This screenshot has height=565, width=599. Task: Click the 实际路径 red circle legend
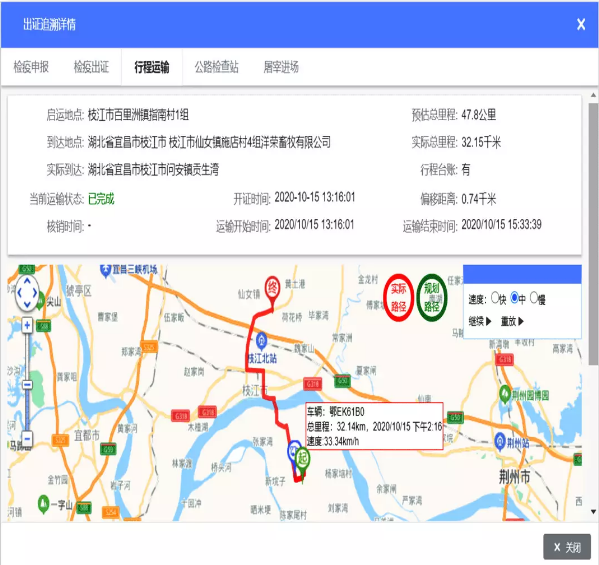(398, 298)
